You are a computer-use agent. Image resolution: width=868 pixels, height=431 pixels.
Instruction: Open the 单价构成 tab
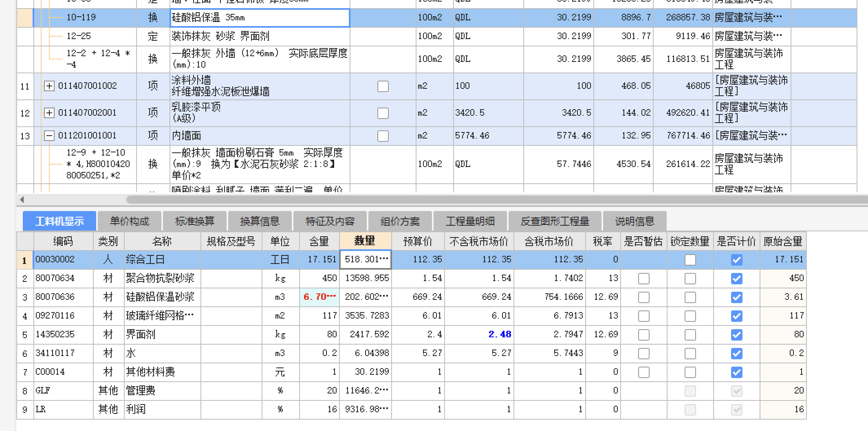click(x=130, y=221)
